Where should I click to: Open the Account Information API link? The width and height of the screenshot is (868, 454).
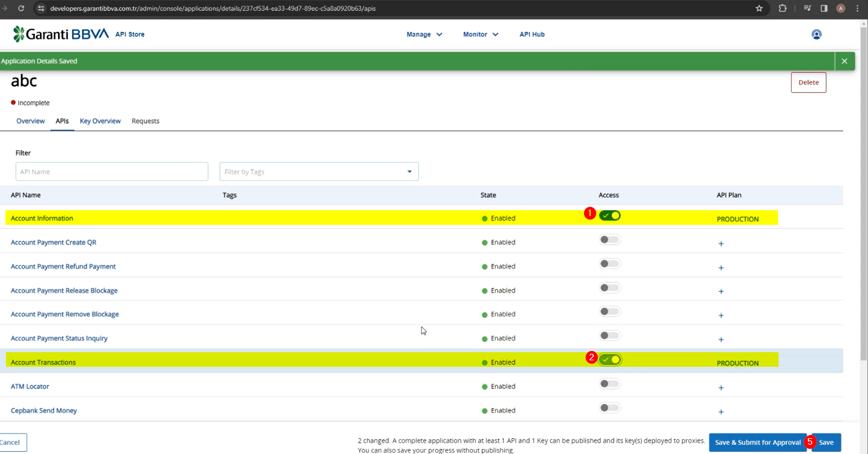coord(42,218)
